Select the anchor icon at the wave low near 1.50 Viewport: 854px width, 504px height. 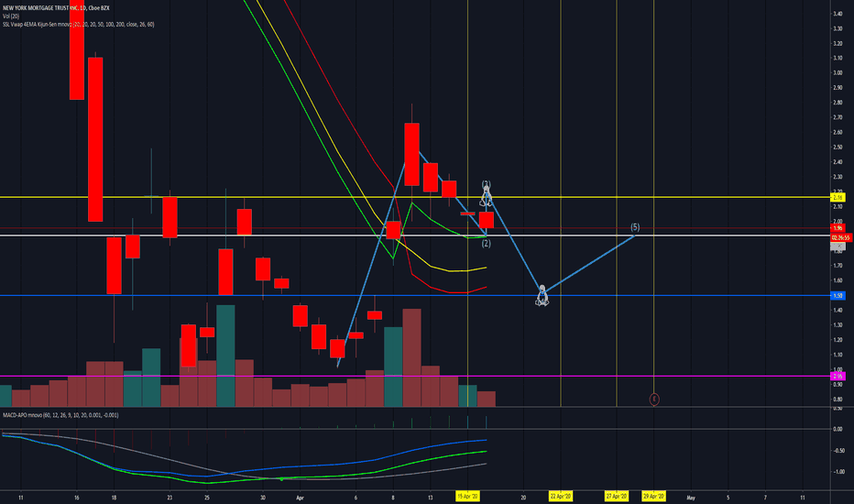coord(542,295)
